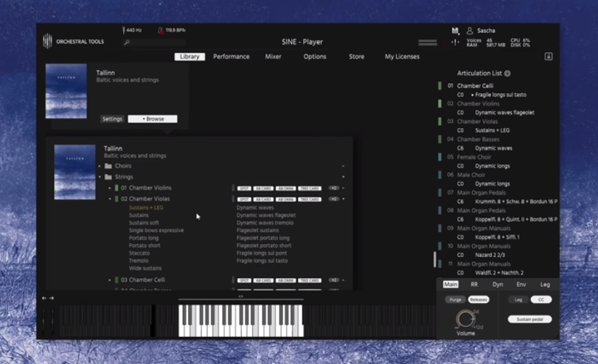Select the Fragile longs sul pont articulation
The image size is (598, 364).
(x=261, y=253)
